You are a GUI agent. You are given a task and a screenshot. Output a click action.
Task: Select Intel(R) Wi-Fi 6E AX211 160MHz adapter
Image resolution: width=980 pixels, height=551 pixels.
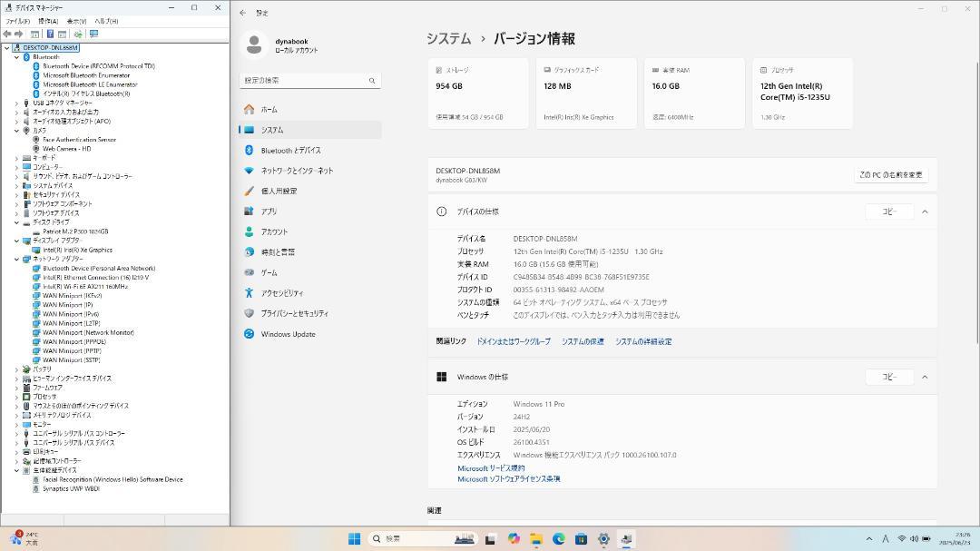click(x=85, y=287)
